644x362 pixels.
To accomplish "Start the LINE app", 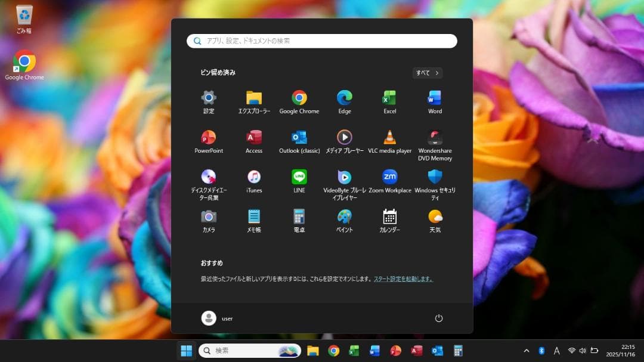I will tap(299, 177).
